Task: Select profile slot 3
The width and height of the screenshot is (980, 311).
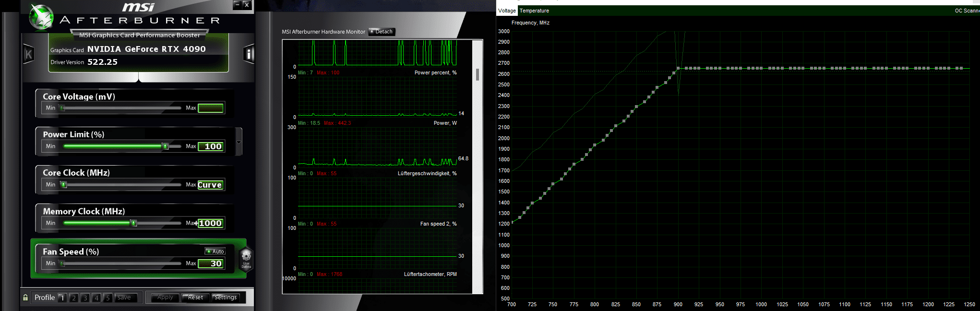Action: pos(85,298)
